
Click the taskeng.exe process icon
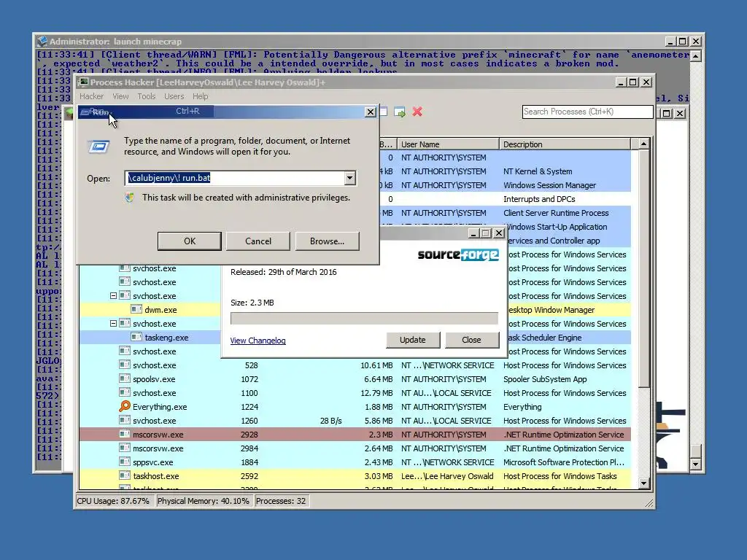(136, 337)
